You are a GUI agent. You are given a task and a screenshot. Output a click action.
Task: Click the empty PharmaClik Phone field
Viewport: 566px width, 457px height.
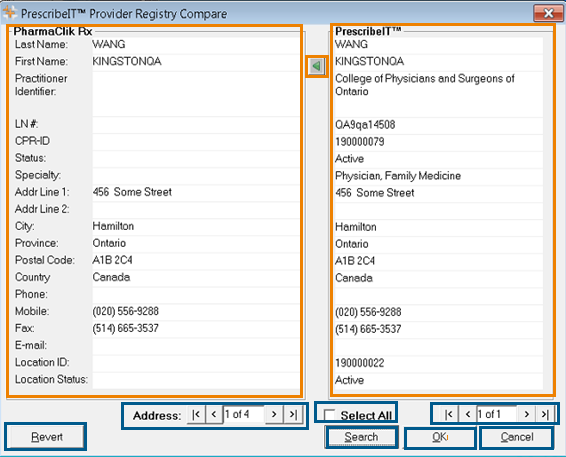click(196, 295)
